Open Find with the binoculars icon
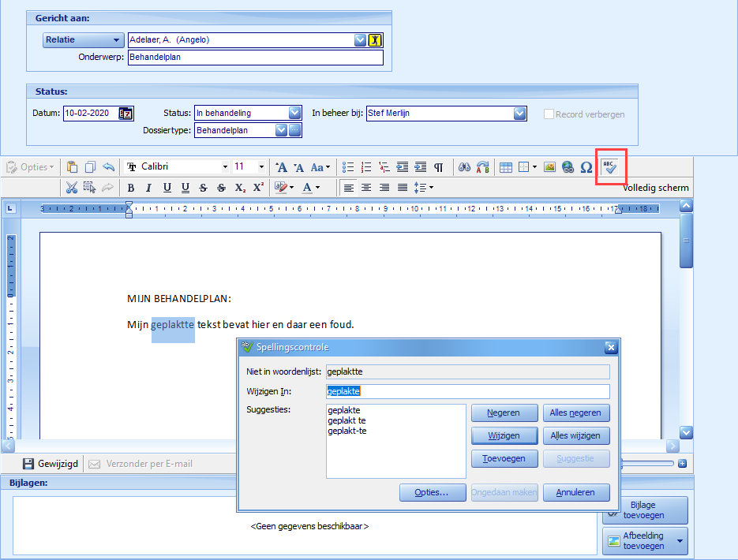Image resolution: width=738 pixels, height=560 pixels. tap(465, 167)
